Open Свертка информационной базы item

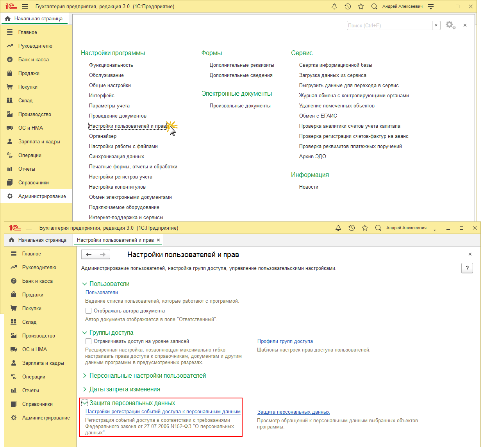[336, 65]
